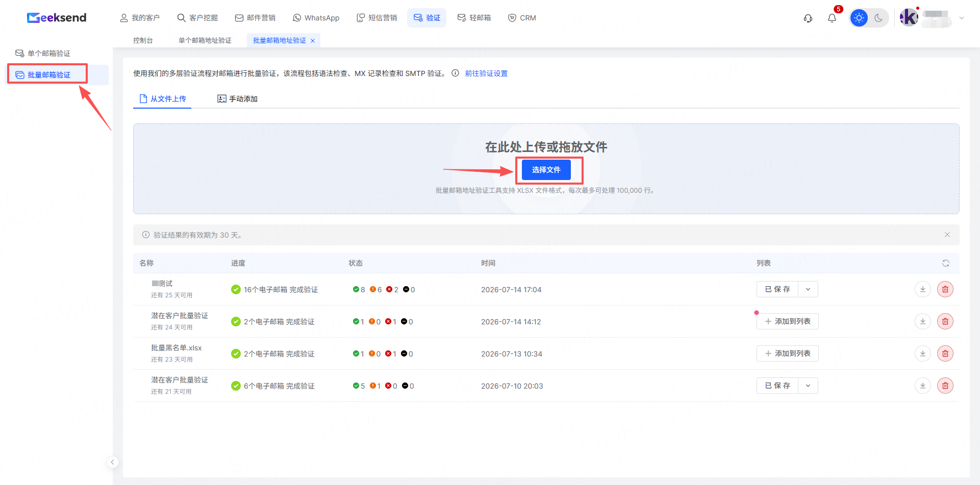This screenshot has width=980, height=485.
Task: Open the customer support headset icon
Action: pos(808,18)
